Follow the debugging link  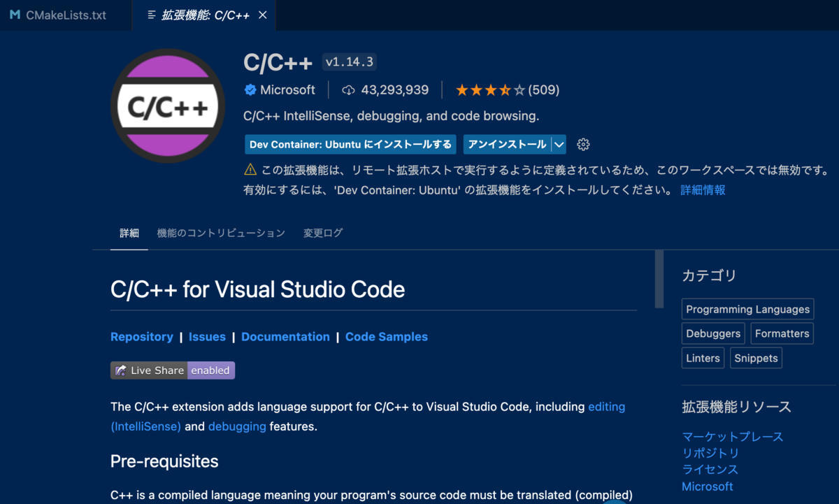pyautogui.click(x=237, y=426)
